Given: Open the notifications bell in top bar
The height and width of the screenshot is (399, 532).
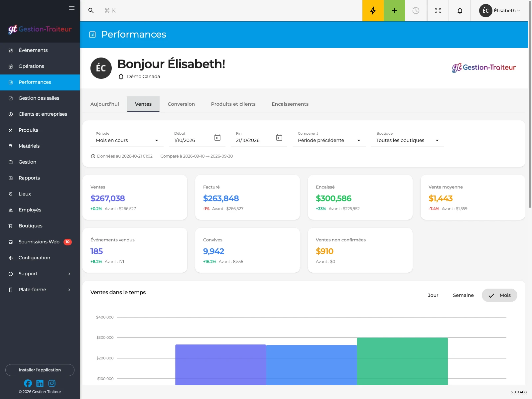Looking at the screenshot, I should 460,11.
